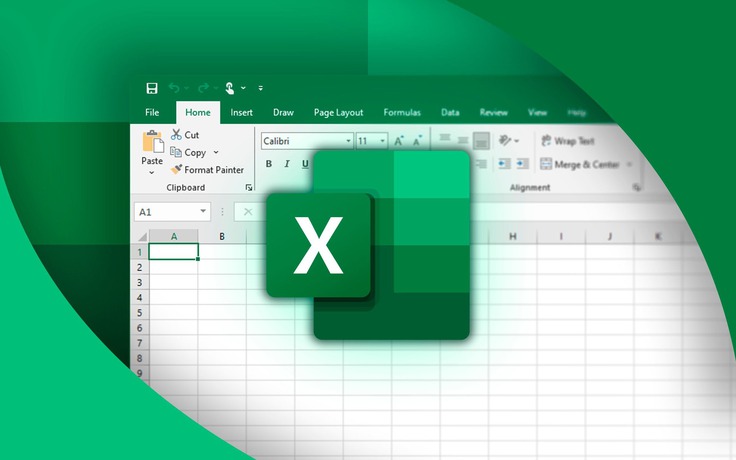This screenshot has height=460, width=736.
Task: Select row 7 header
Action: (x=139, y=343)
